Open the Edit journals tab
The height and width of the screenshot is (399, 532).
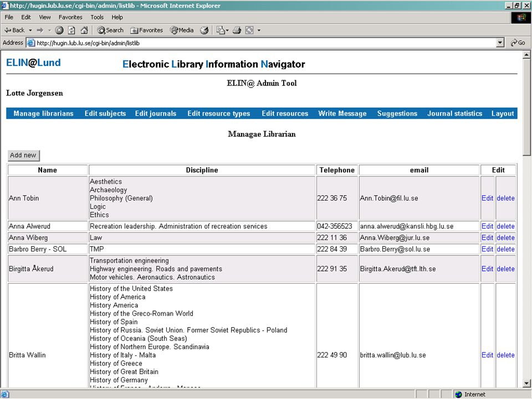tap(156, 113)
